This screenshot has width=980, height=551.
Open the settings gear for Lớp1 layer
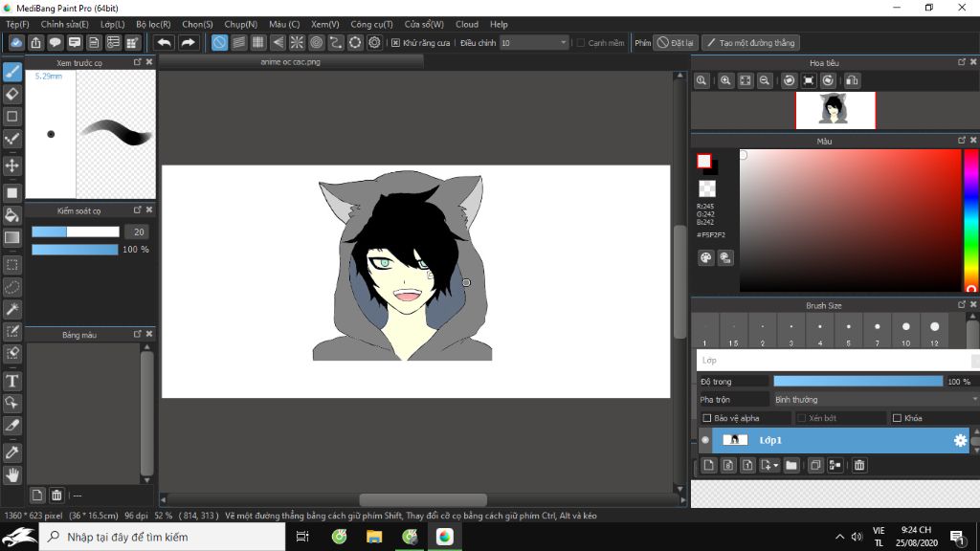click(x=960, y=440)
